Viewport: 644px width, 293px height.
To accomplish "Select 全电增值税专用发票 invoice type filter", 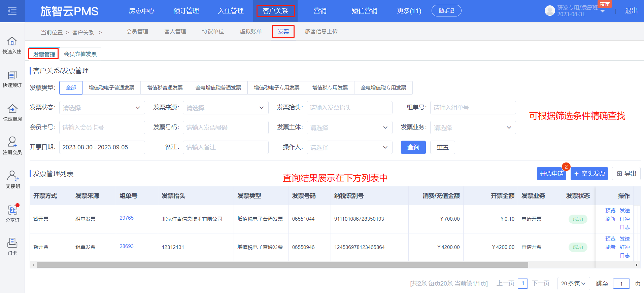I will 383,88.
